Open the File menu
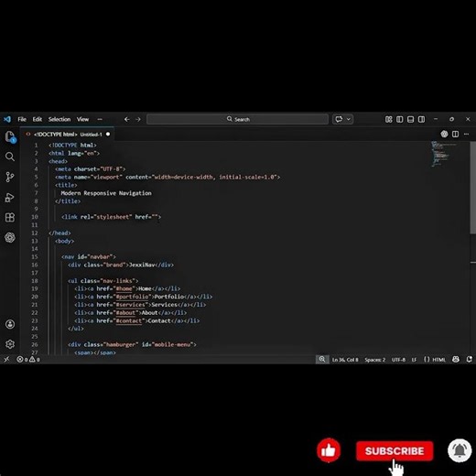This screenshot has height=476, width=476. [22, 119]
